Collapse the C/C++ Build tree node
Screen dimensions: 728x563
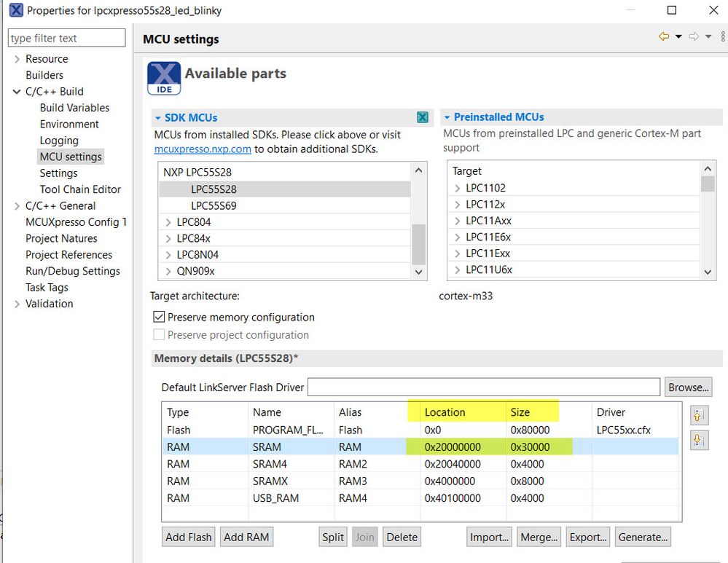pyautogui.click(x=17, y=92)
